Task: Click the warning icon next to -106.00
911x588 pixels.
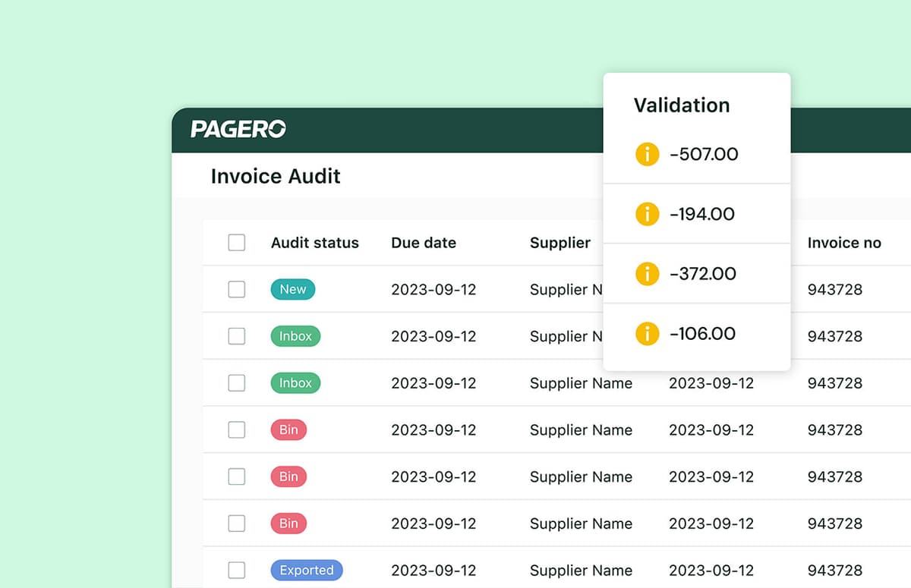Action: pyautogui.click(x=647, y=334)
